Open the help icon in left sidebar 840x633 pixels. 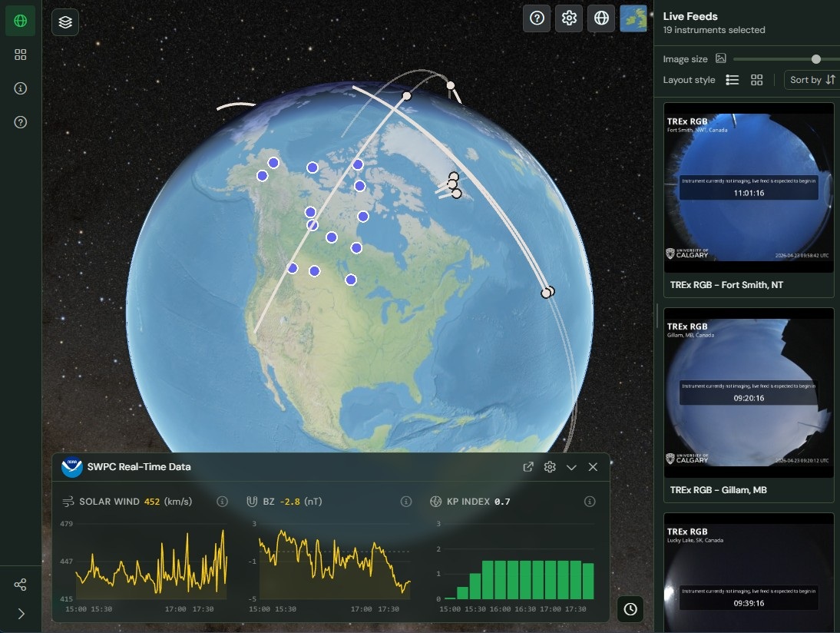coord(21,122)
